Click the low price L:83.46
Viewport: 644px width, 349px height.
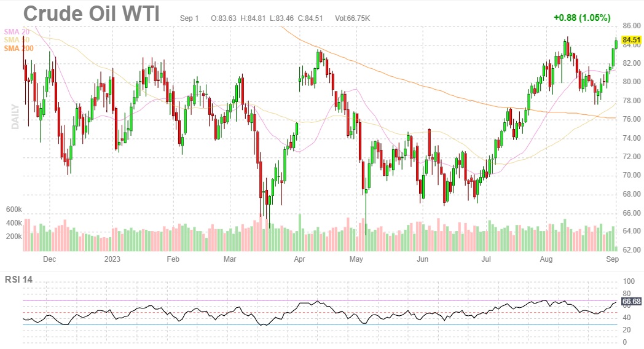[281, 18]
